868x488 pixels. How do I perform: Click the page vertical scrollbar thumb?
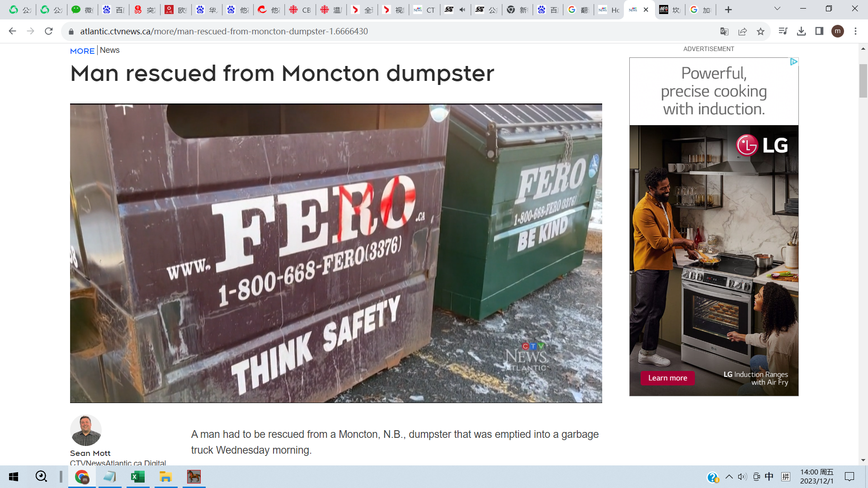tap(863, 81)
